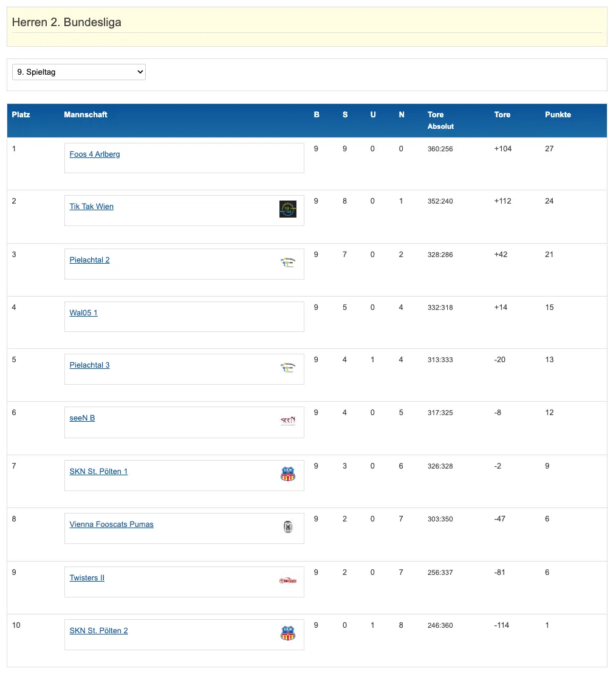The width and height of the screenshot is (616, 674).
Task: Click the Pielachtal 2 club logo
Action: [288, 263]
